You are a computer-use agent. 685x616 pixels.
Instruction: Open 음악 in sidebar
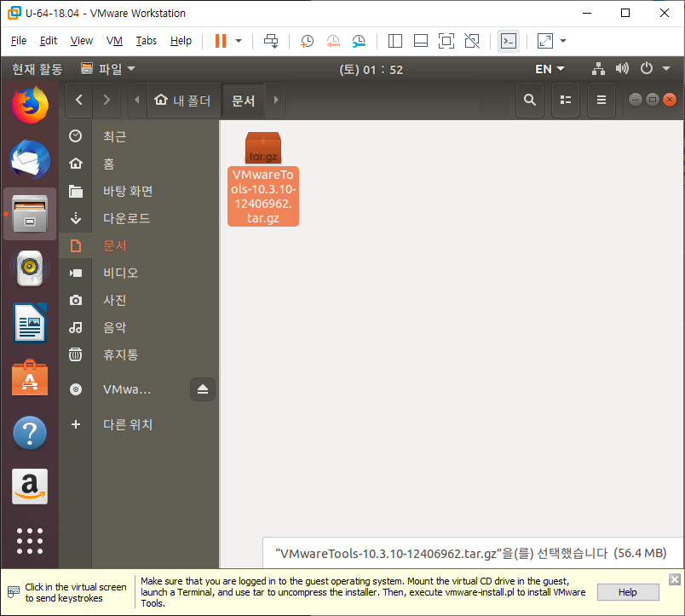[139, 327]
